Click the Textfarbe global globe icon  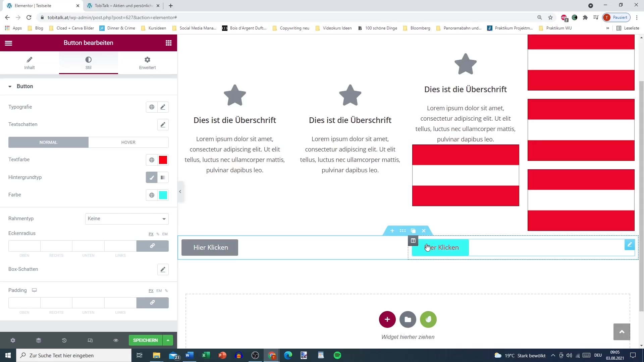coord(152,160)
